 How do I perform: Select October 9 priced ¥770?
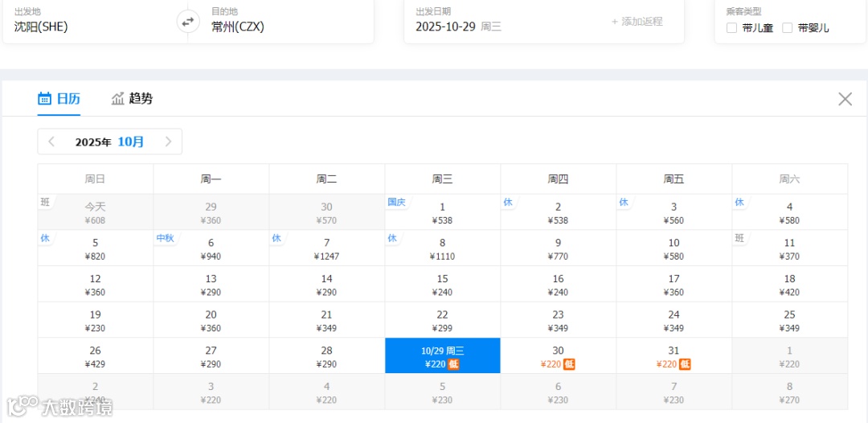559,248
